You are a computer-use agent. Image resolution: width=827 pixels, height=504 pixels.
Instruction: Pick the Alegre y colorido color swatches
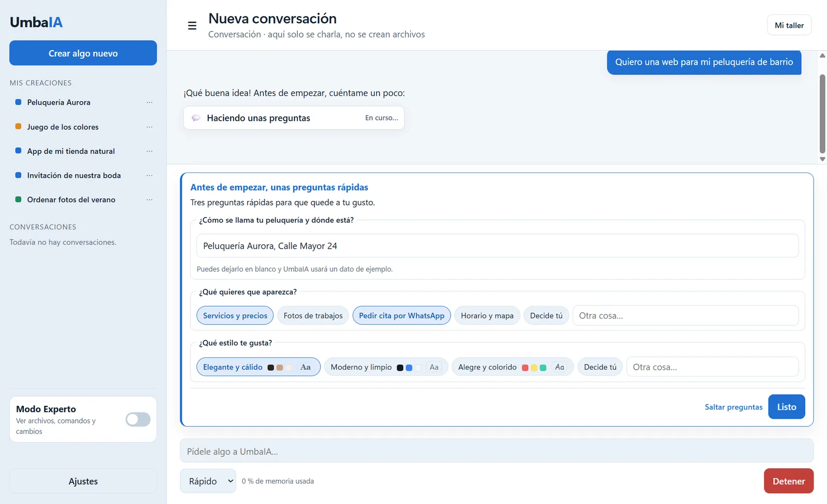tap(534, 368)
